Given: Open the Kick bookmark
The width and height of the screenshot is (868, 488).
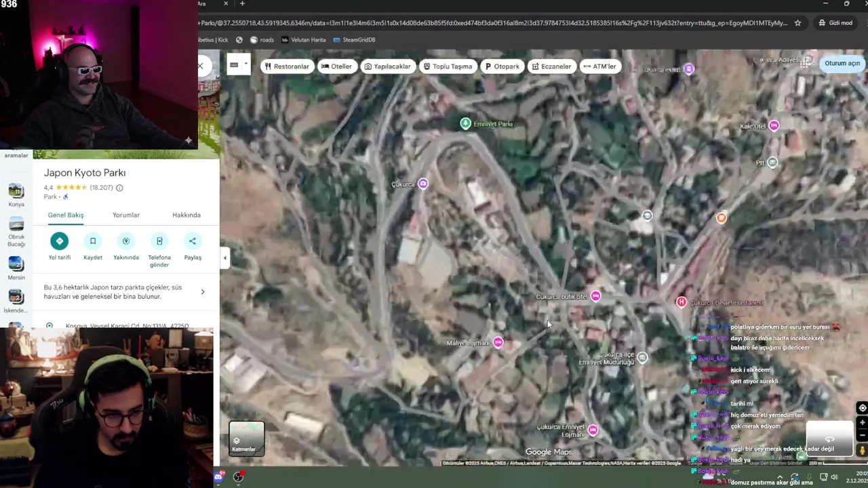Looking at the screenshot, I should (x=214, y=40).
